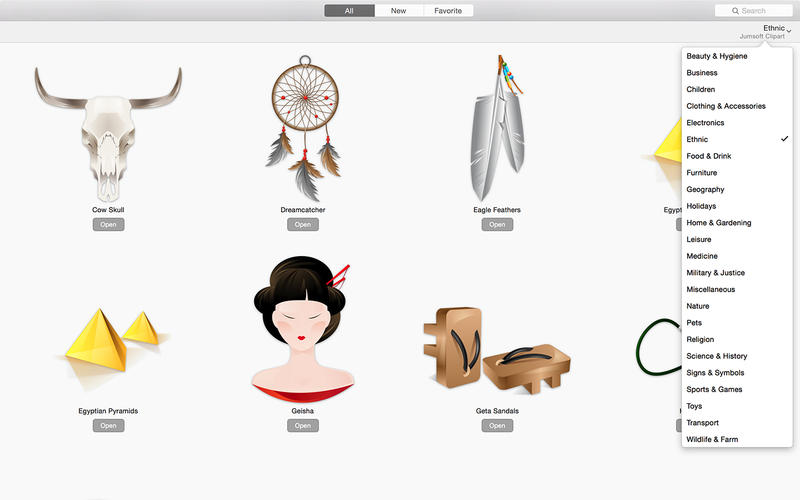Choose Electronics category

pyautogui.click(x=737, y=123)
